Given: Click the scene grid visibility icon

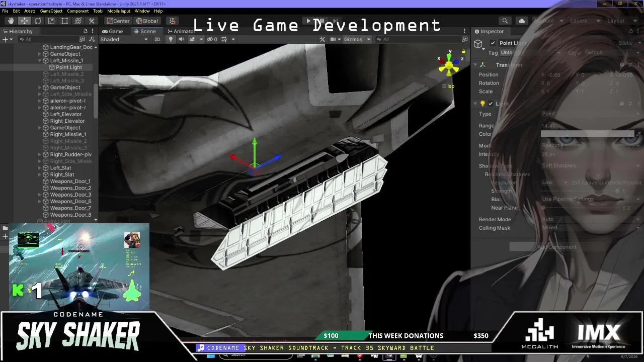Looking at the screenshot, I should coord(224,39).
